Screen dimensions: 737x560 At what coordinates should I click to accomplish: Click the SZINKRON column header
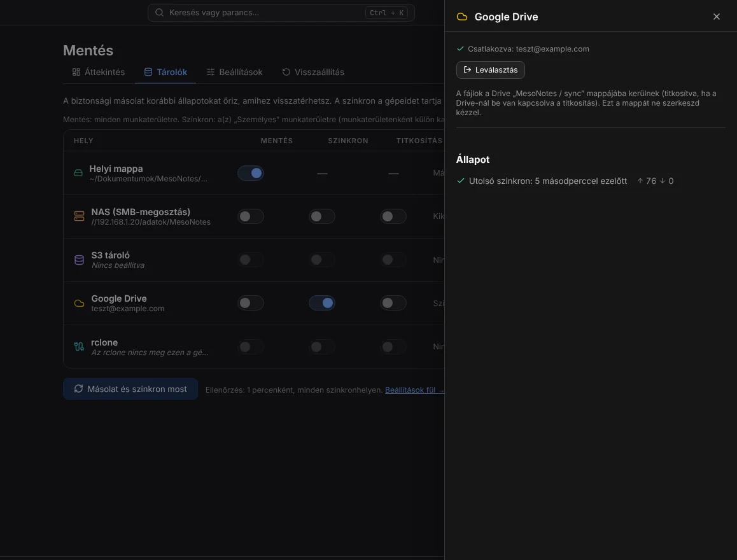pos(348,141)
